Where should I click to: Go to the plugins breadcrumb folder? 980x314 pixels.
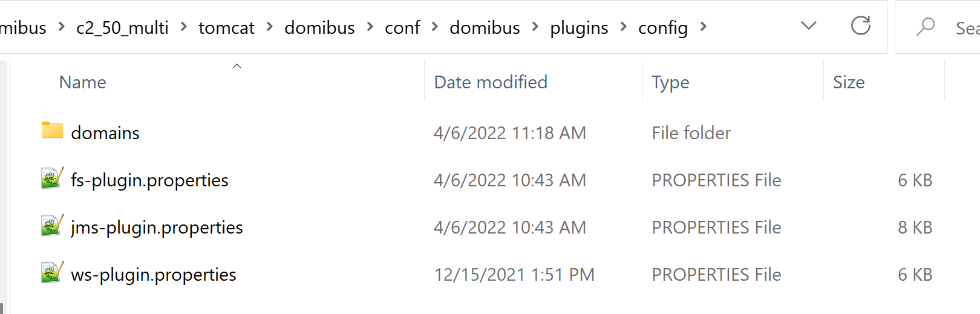(x=579, y=28)
